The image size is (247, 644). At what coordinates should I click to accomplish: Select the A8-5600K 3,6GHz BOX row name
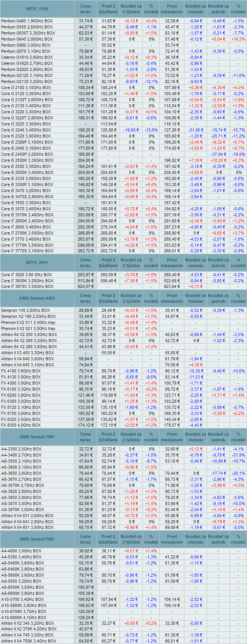23,575
